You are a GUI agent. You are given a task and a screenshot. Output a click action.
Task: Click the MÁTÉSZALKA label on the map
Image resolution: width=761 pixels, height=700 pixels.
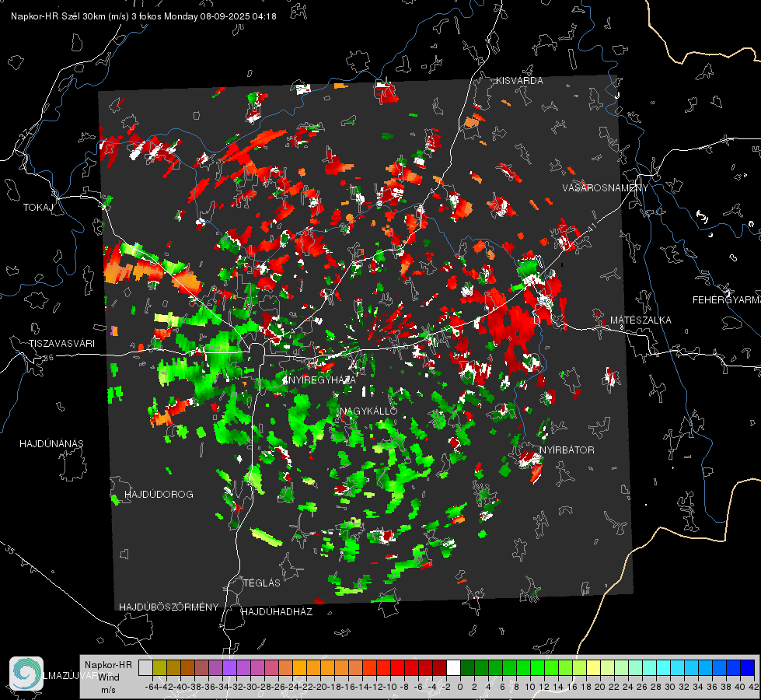(641, 320)
